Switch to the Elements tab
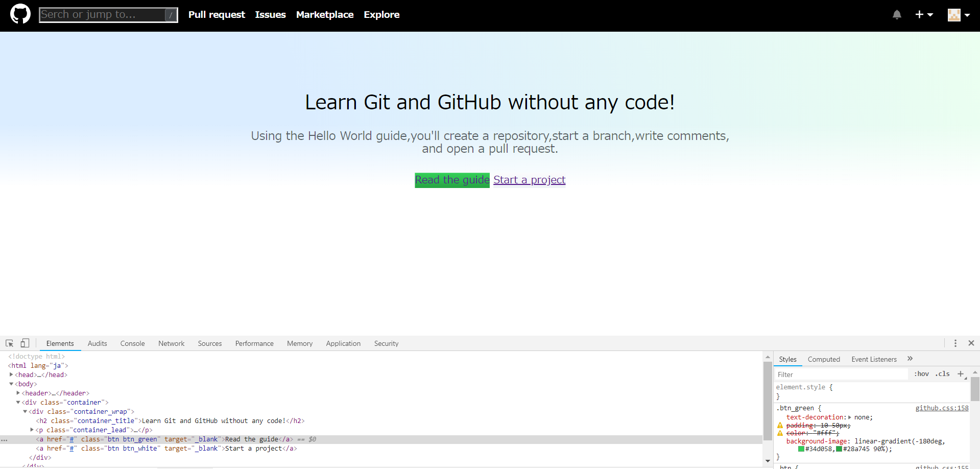This screenshot has height=469, width=980. 60,343
